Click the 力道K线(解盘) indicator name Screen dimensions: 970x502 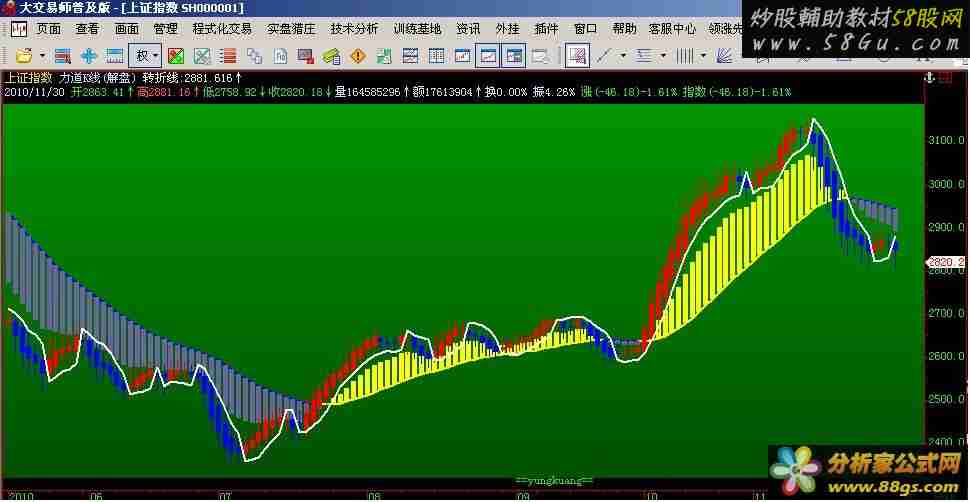point(98,79)
